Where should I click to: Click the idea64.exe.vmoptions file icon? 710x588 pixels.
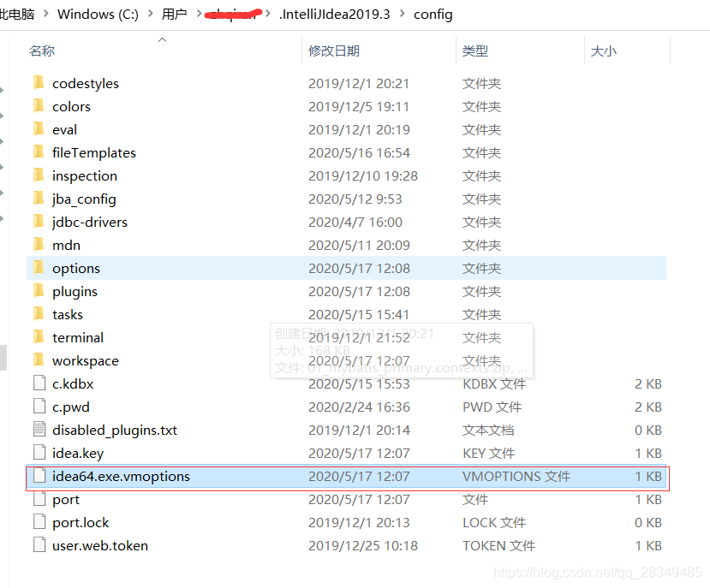pos(39,475)
